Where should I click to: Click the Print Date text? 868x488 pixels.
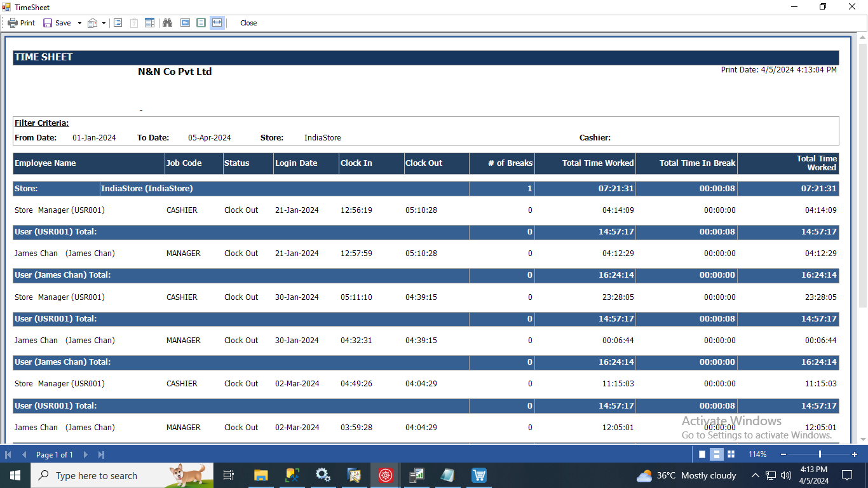778,70
